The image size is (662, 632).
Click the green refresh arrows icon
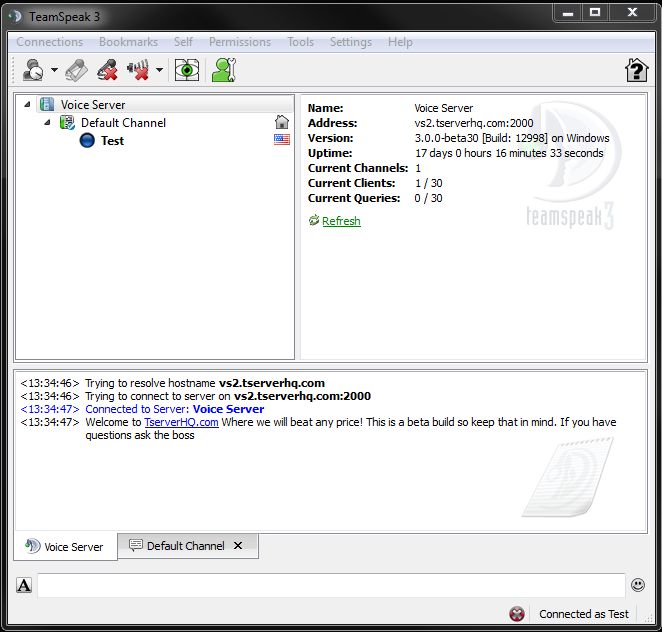[x=314, y=220]
